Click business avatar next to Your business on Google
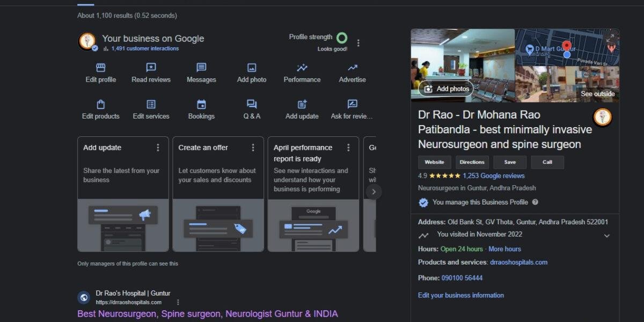This screenshot has height=322, width=644. [87, 41]
